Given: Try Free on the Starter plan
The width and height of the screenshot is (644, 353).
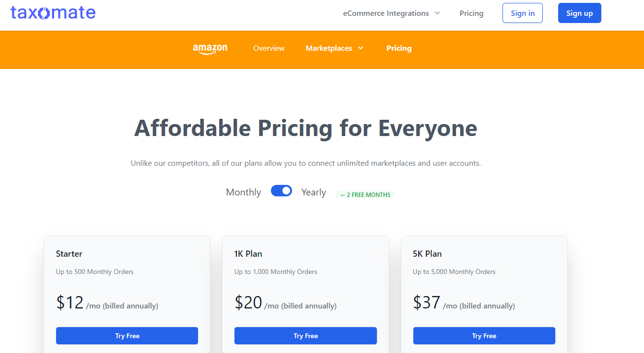Looking at the screenshot, I should pyautogui.click(x=127, y=336).
